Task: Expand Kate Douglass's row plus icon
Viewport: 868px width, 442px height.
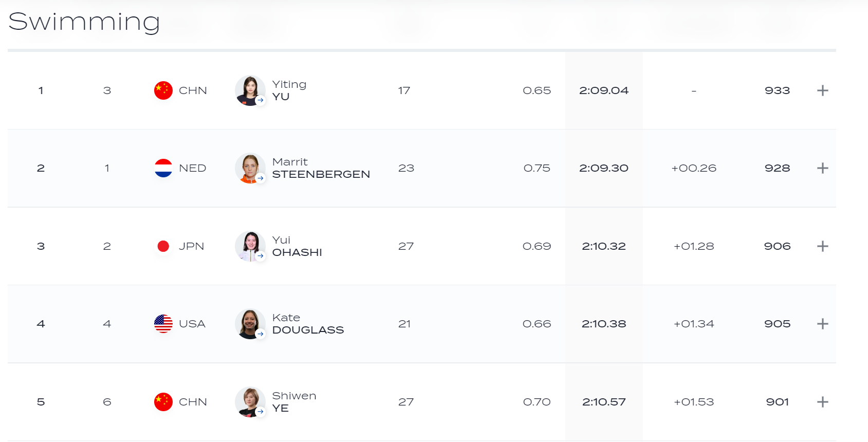Action: [822, 324]
